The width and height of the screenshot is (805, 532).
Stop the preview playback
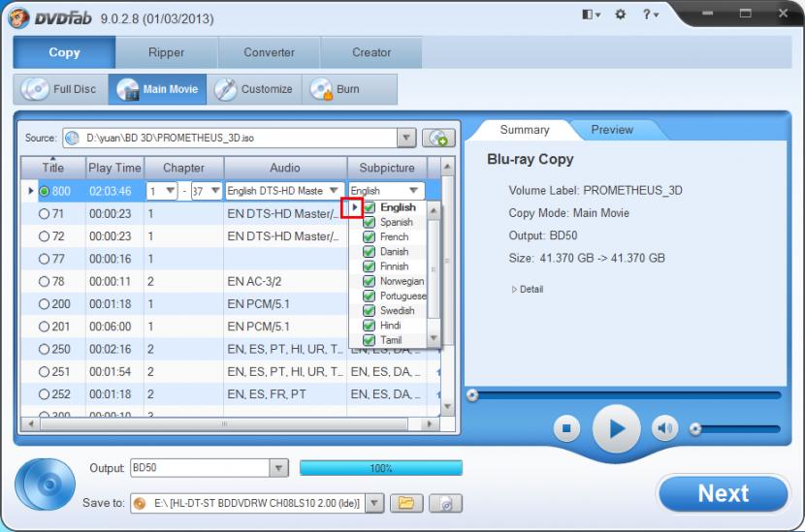(x=566, y=428)
